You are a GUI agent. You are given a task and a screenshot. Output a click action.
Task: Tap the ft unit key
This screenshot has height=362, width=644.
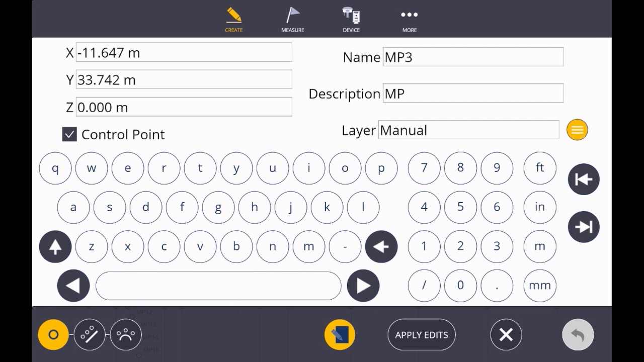point(540,168)
